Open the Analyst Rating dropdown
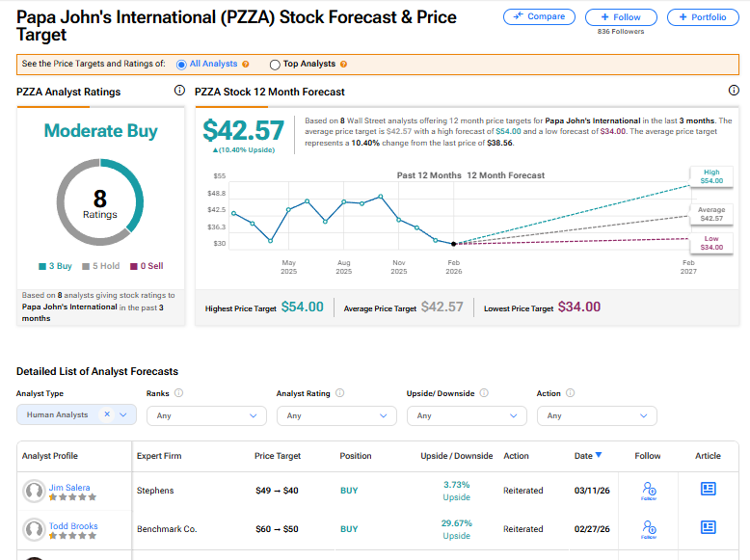 [x=336, y=415]
